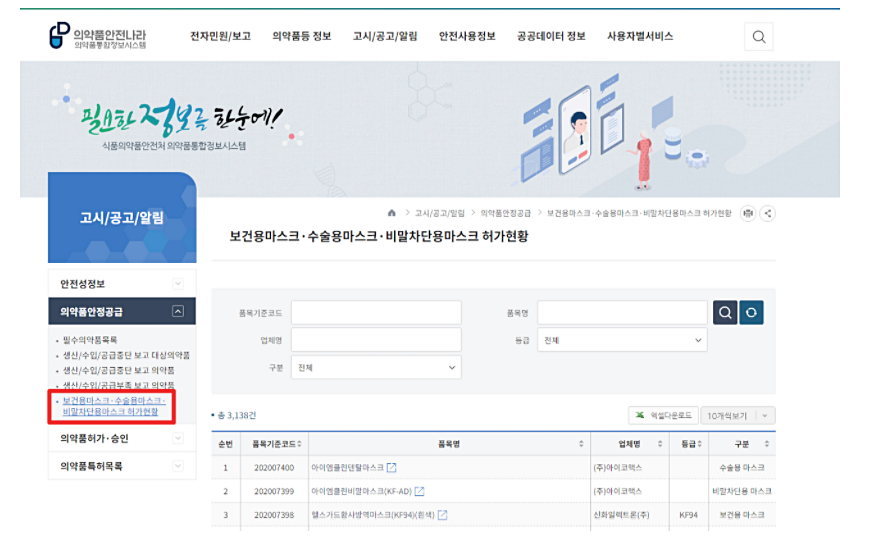This screenshot has width=869, height=550.
Task: Open 생산/수입/공급중단 보고 의약품 link
Action: click(119, 370)
